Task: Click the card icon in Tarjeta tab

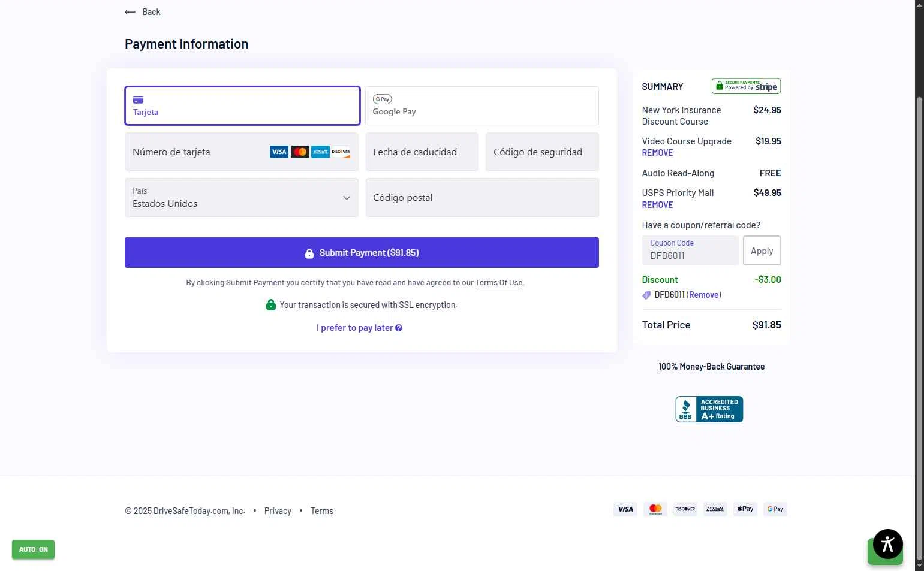Action: 138,99
